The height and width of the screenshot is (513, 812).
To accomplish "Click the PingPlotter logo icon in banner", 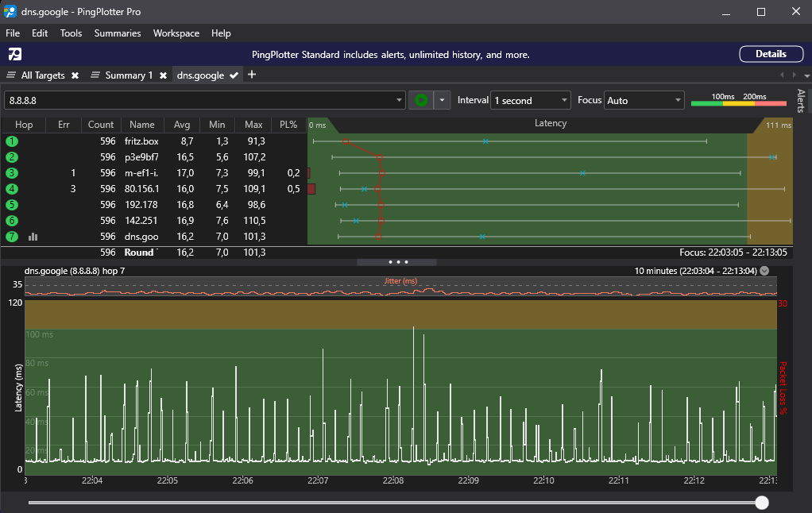I will click(x=15, y=54).
